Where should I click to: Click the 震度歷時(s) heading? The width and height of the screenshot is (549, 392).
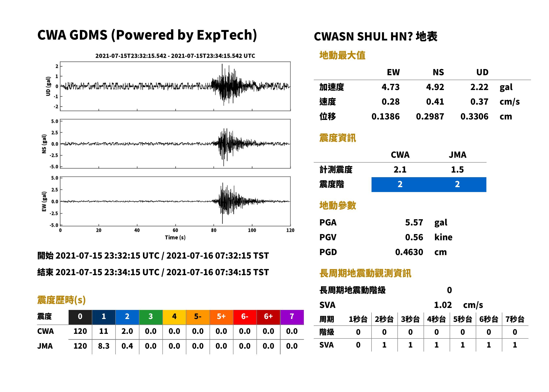(x=62, y=300)
